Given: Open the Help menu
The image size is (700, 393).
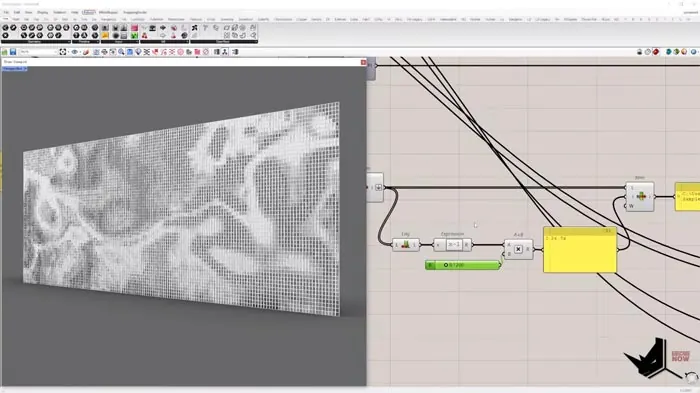Looking at the screenshot, I should click(75, 13).
